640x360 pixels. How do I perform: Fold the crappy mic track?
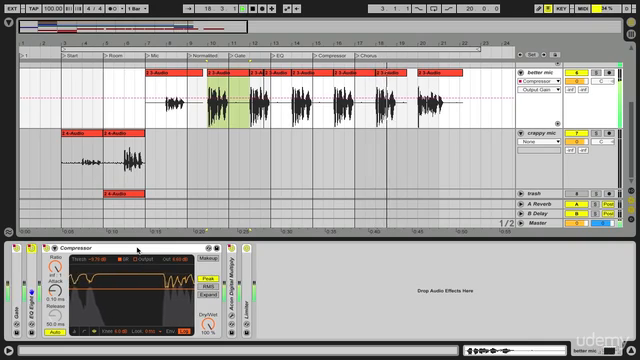pos(521,133)
